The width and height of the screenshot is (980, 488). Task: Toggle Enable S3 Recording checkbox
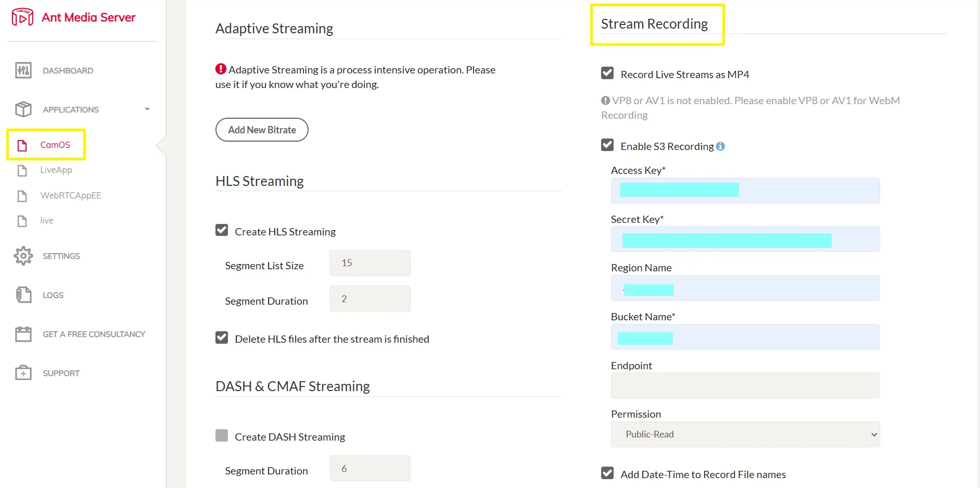607,145
